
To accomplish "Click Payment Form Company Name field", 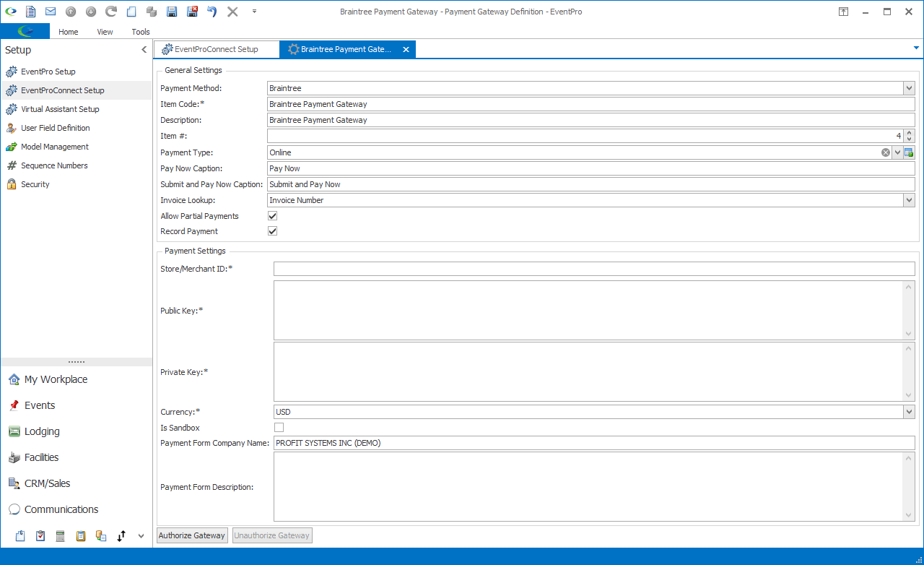I will [x=594, y=443].
